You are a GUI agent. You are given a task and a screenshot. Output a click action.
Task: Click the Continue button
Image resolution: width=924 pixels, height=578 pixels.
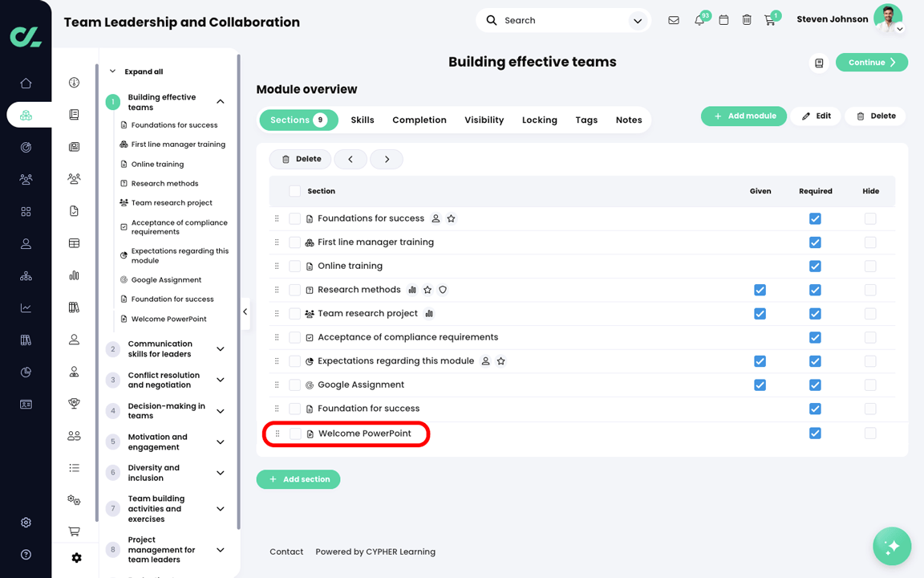pyautogui.click(x=872, y=63)
